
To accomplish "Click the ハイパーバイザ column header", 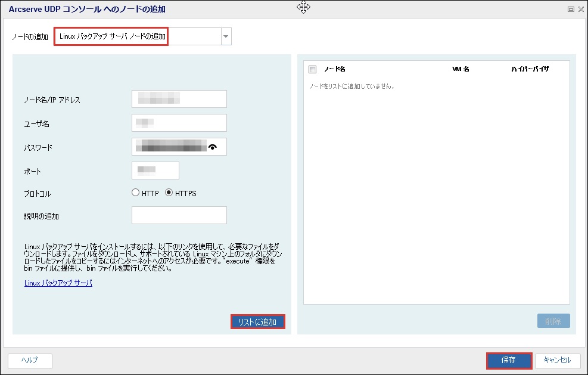I will coord(529,69).
